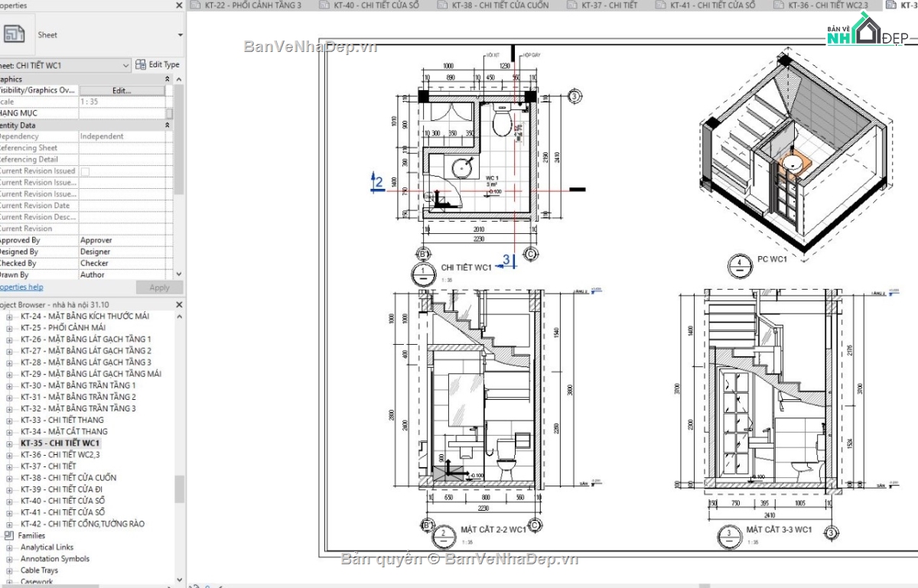Toggle Current Revision Issued checkbox
Screen dimensions: 918x588
85,172
